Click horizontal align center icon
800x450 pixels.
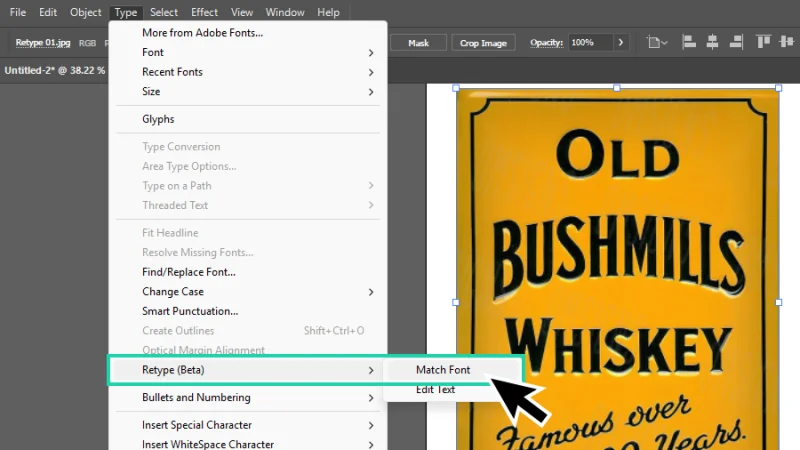coord(712,42)
